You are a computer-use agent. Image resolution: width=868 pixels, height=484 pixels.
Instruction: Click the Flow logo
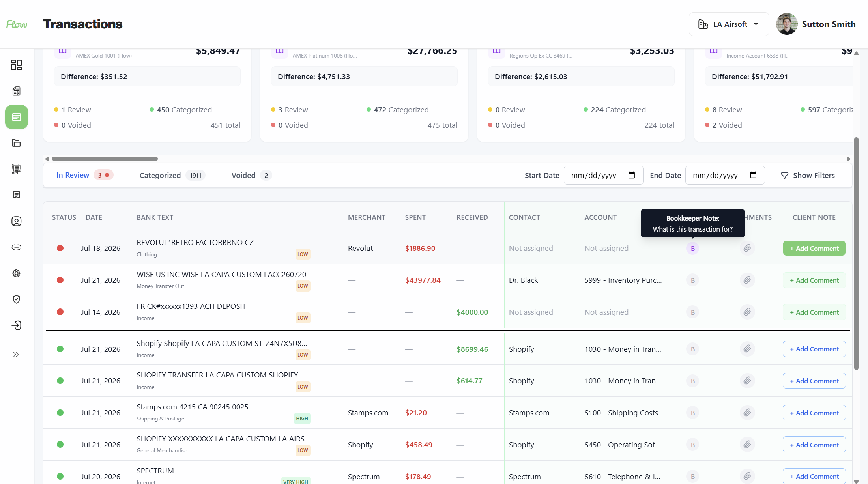[17, 24]
